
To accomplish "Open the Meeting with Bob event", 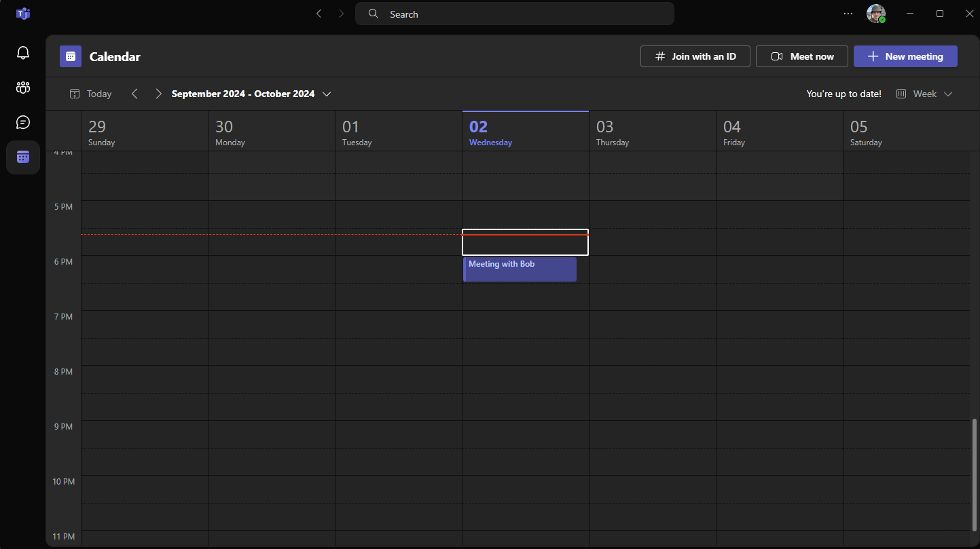I will coord(520,269).
